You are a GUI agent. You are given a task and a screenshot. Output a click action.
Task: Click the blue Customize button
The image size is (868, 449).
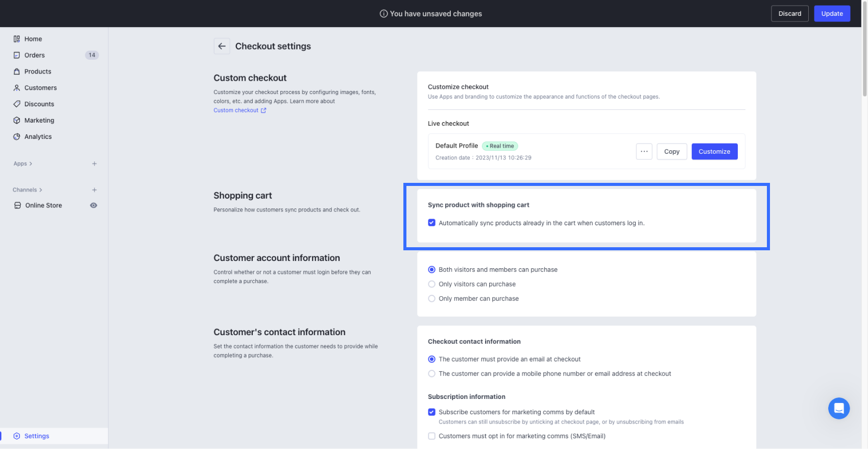click(x=714, y=151)
